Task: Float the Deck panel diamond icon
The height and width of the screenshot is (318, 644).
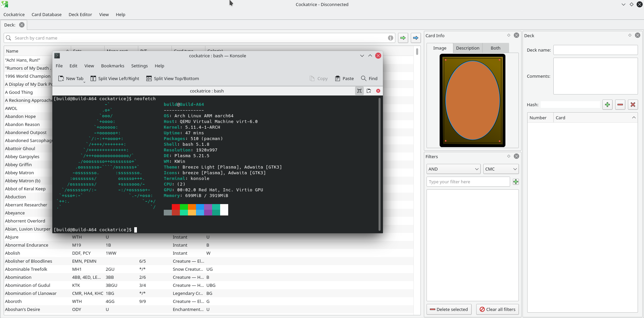Action: tap(630, 35)
